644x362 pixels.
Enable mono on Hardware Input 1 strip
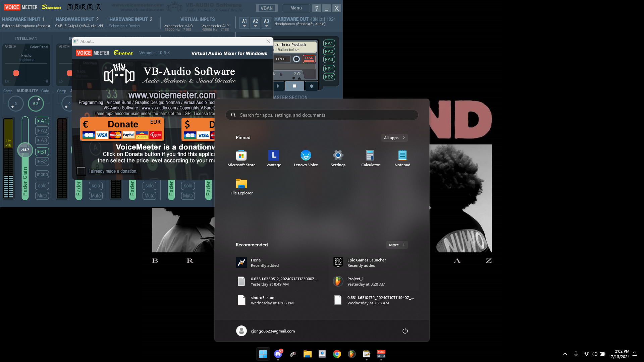[x=42, y=174]
